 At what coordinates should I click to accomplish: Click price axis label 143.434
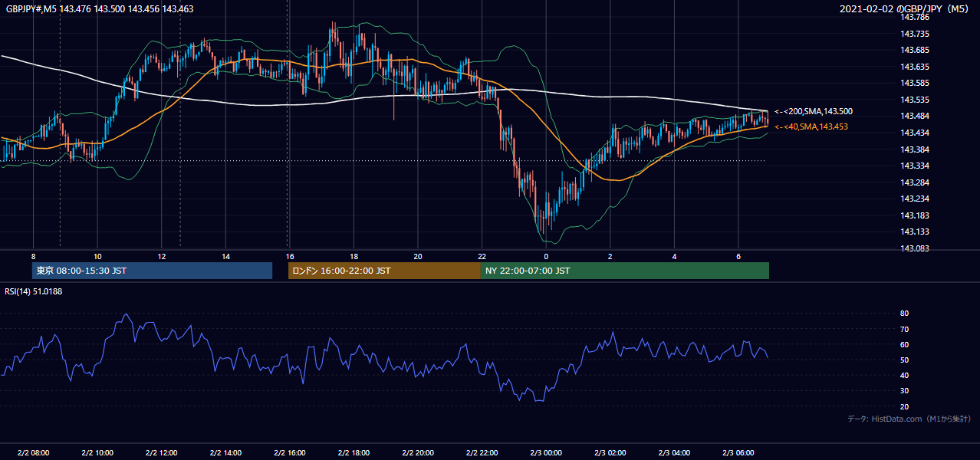[916, 133]
